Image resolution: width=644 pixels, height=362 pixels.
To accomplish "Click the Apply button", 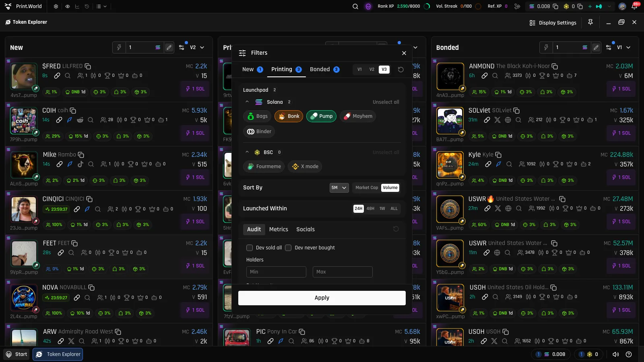I will pos(322,298).
